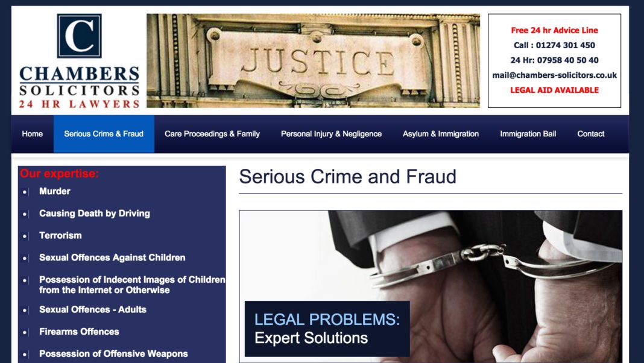Select Causing Death by Driving link
Image resolution: width=644 pixels, height=363 pixels.
click(95, 213)
